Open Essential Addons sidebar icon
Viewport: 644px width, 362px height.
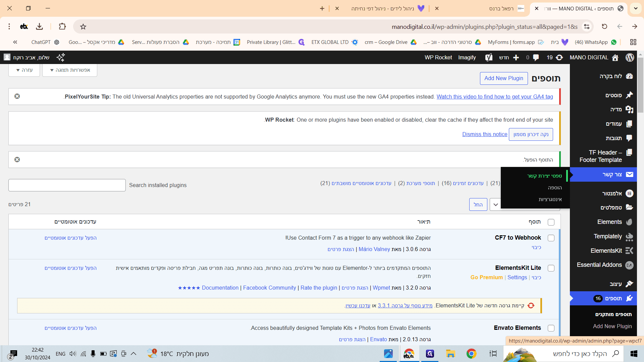(629, 265)
